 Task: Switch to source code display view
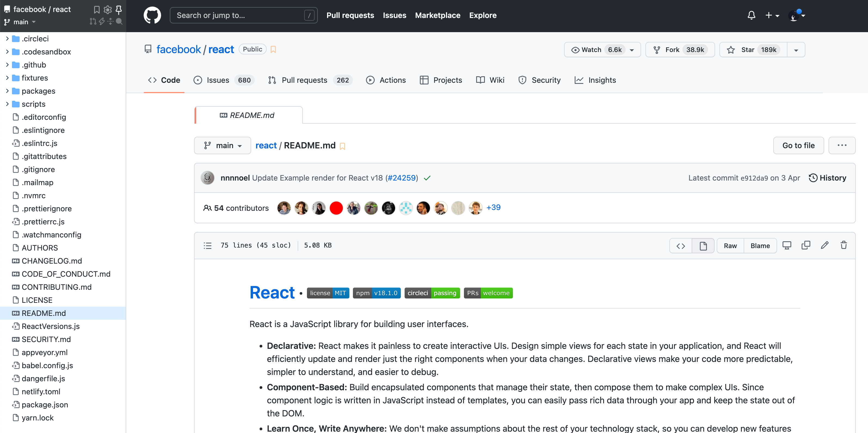point(681,246)
